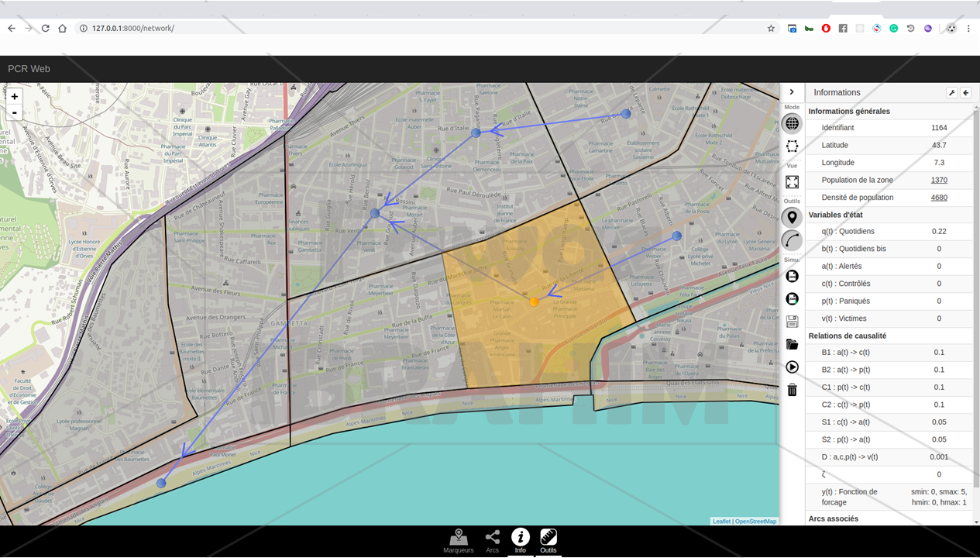Click the OpenStreetMap attribution link
This screenshot has height=558, width=980.
coord(755,522)
